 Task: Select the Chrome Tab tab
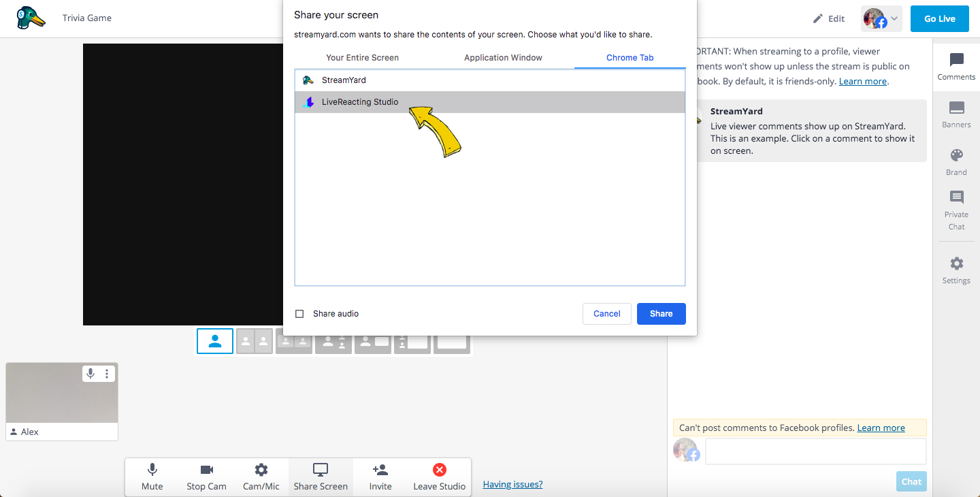(630, 58)
